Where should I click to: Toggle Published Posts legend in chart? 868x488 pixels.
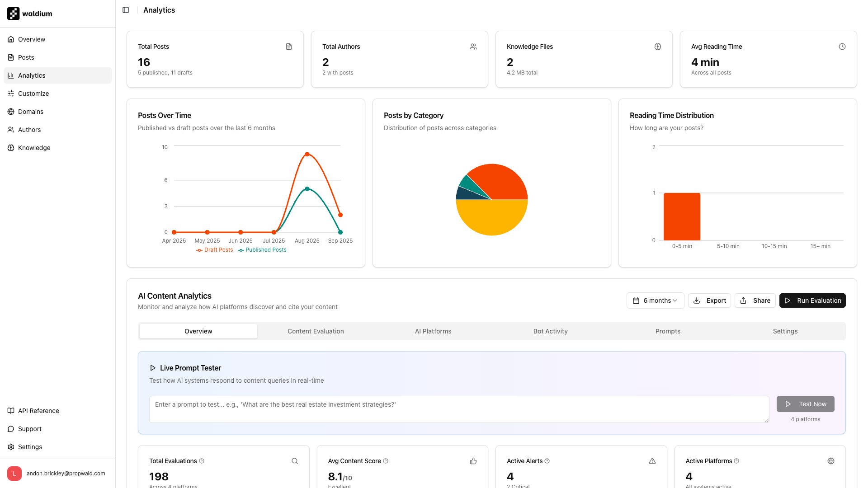point(262,250)
